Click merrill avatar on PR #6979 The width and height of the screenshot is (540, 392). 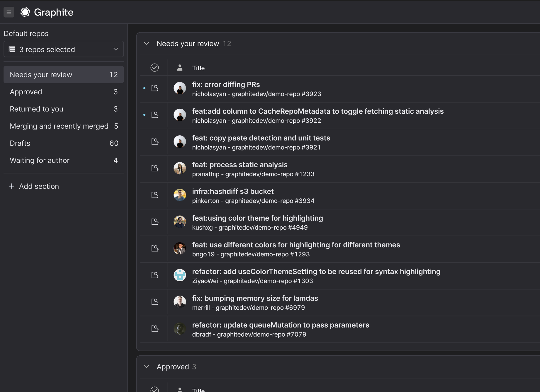(180, 302)
